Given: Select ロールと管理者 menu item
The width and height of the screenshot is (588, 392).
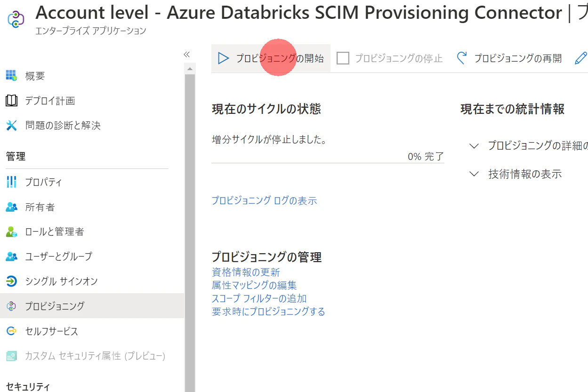Looking at the screenshot, I should click(54, 232).
